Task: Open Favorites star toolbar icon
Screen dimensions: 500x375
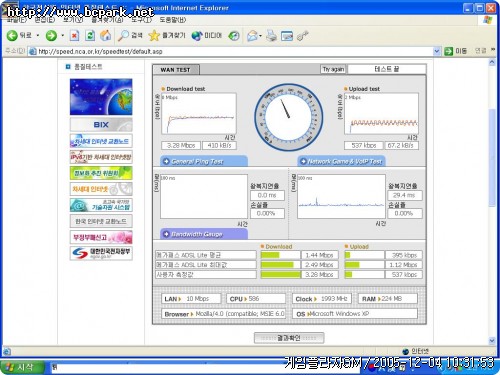Action: coord(154,35)
